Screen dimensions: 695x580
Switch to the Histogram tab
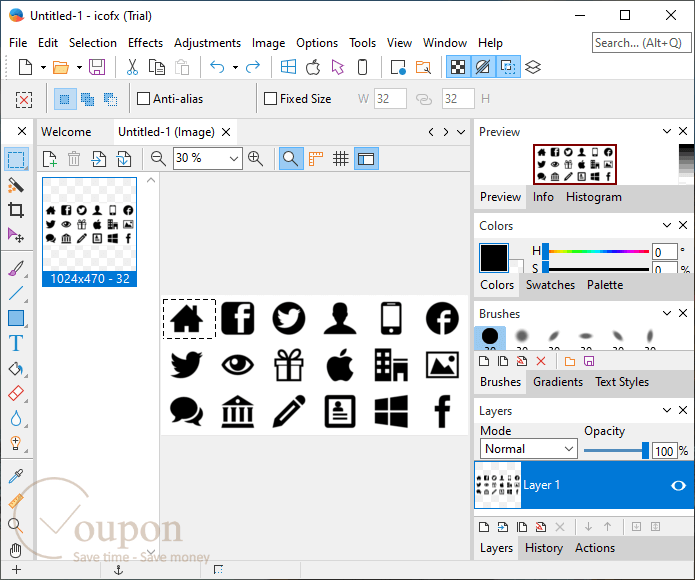593,197
